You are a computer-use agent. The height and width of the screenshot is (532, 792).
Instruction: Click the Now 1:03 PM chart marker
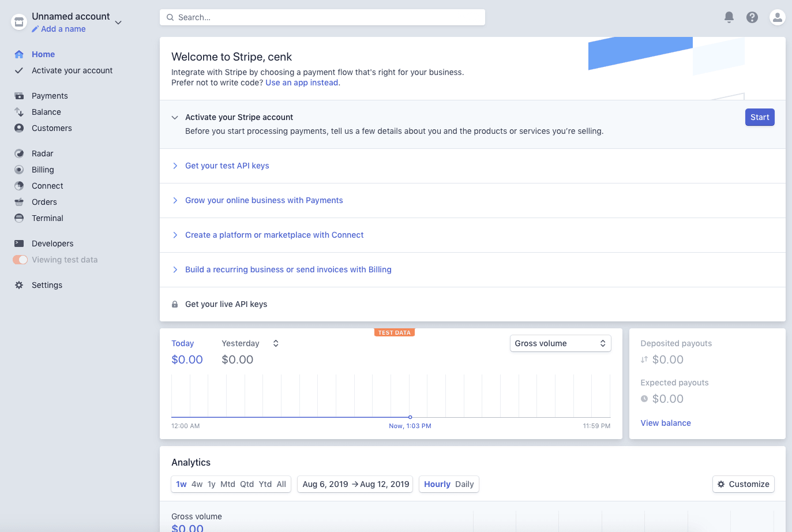pos(410,417)
